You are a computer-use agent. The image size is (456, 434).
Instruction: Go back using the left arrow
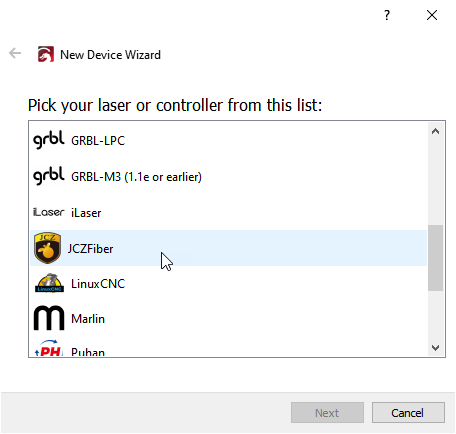[x=15, y=53]
